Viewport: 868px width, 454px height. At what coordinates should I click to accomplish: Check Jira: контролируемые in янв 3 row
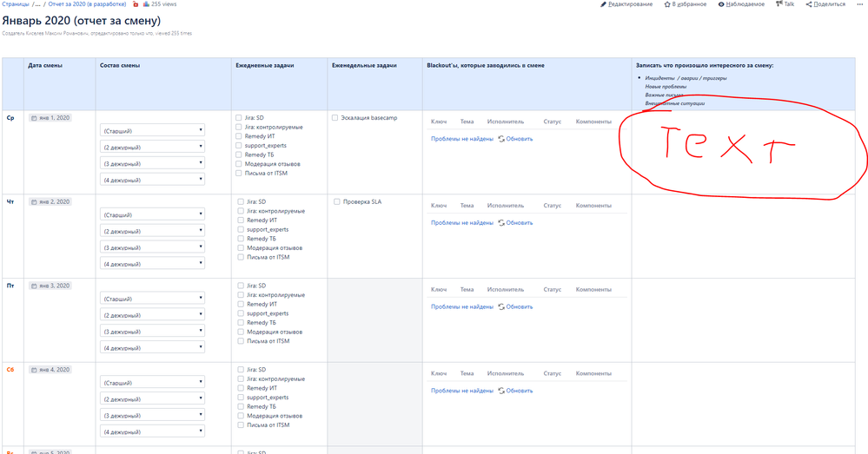[241, 295]
